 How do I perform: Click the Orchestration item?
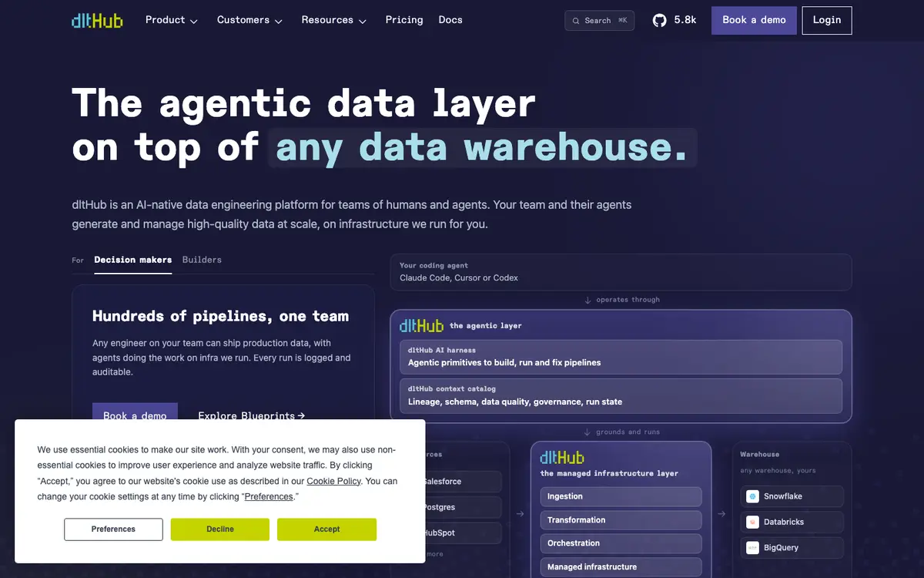tap(621, 543)
